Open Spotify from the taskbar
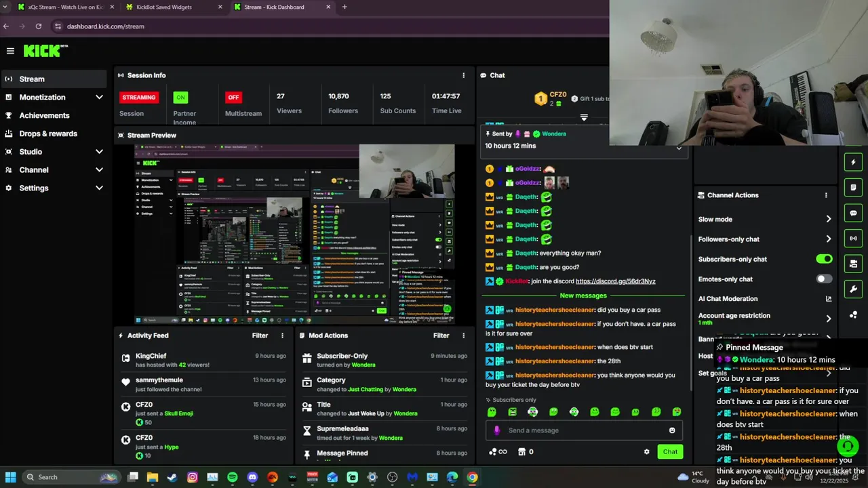The height and width of the screenshot is (488, 868). point(233,477)
